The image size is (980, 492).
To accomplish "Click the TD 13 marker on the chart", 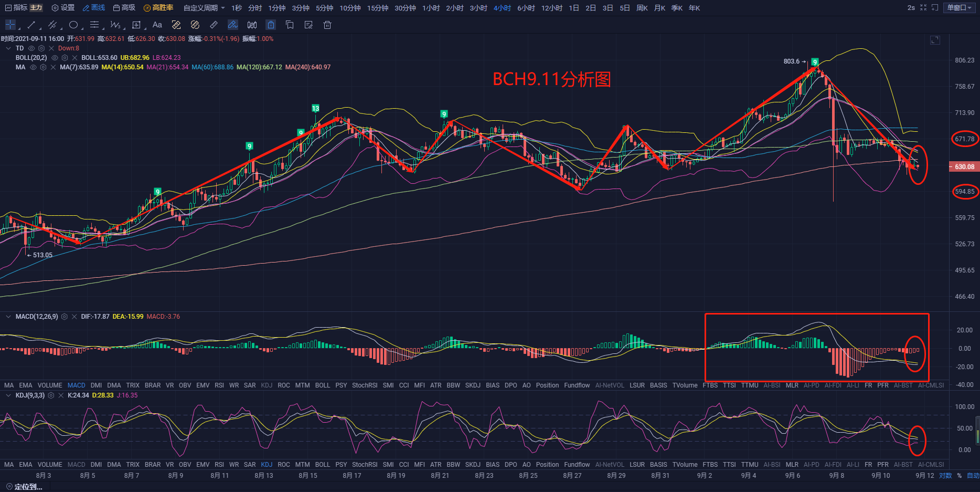I will 315,108.
